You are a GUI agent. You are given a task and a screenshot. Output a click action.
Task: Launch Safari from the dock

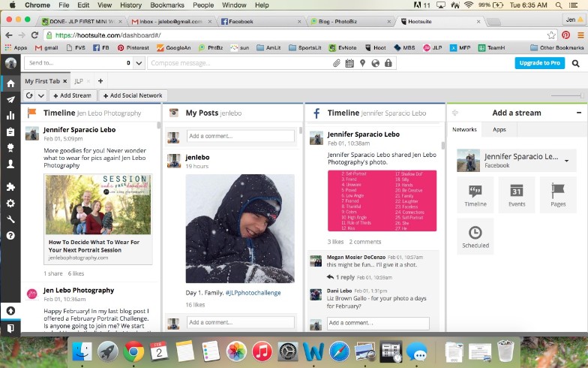pos(339,351)
